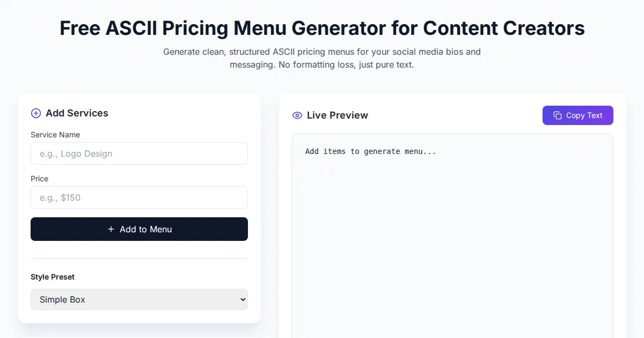Click the subtitle description under the title
Screen dimensions: 644x338
click(322, 58)
